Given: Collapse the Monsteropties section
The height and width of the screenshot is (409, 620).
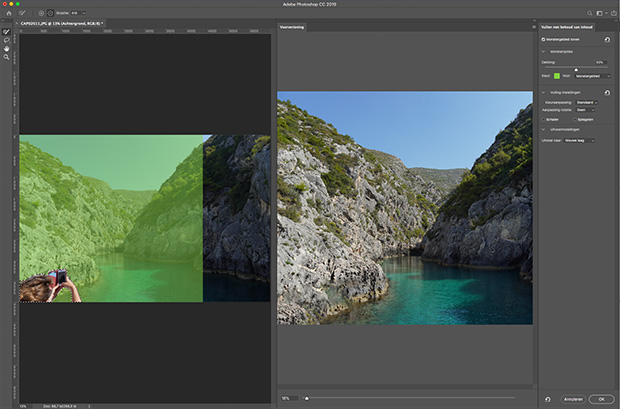Looking at the screenshot, I should tap(543, 52).
